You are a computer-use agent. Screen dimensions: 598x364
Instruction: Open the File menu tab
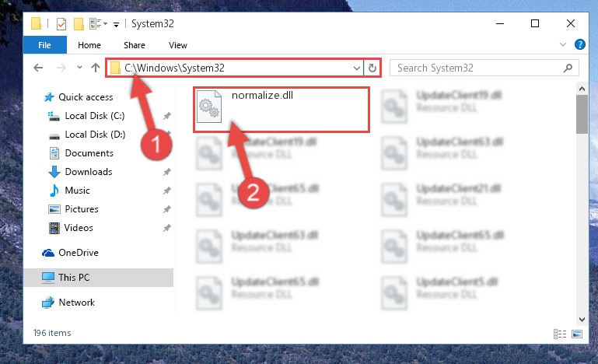[44, 45]
